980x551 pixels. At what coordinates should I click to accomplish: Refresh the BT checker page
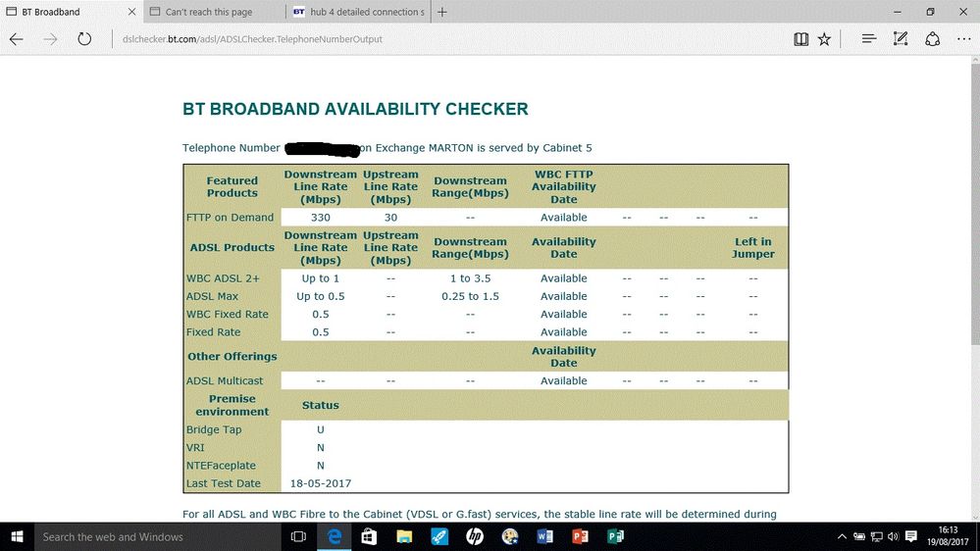click(x=84, y=39)
